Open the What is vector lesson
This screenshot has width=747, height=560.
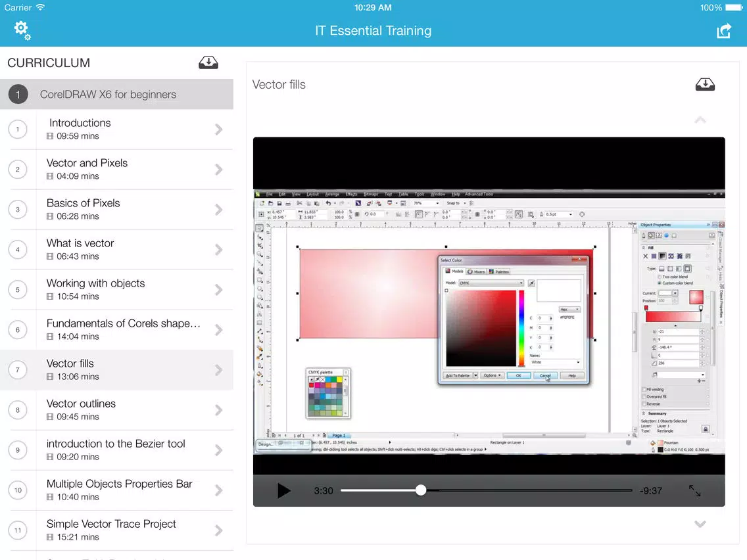[x=117, y=250]
